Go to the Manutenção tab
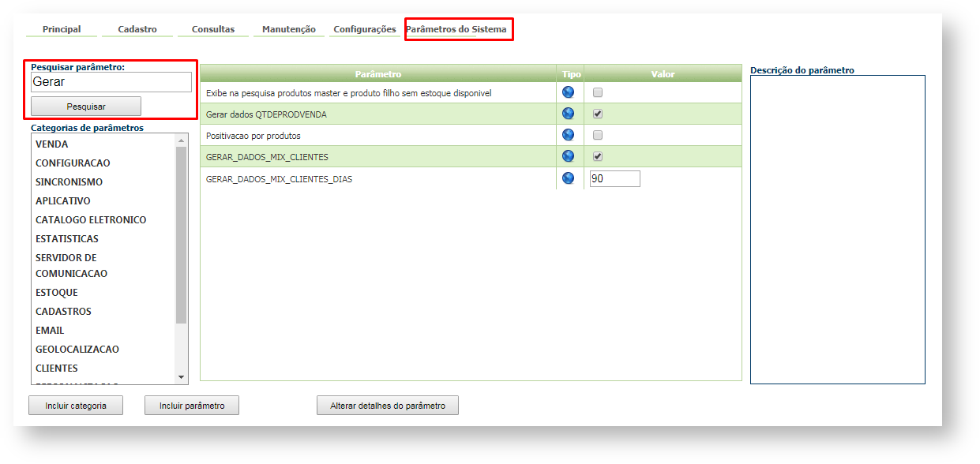 click(x=289, y=29)
